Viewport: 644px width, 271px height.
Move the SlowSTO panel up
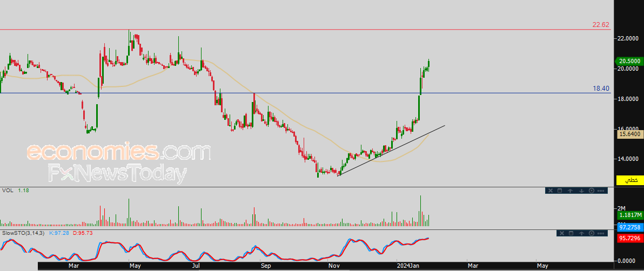581,233
